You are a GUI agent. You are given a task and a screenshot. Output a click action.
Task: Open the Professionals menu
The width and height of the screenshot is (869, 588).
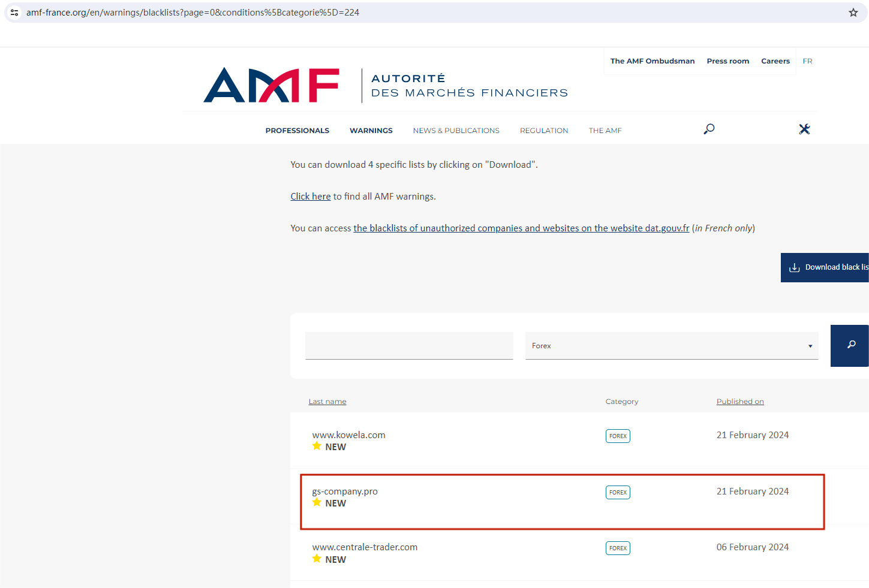pyautogui.click(x=297, y=131)
